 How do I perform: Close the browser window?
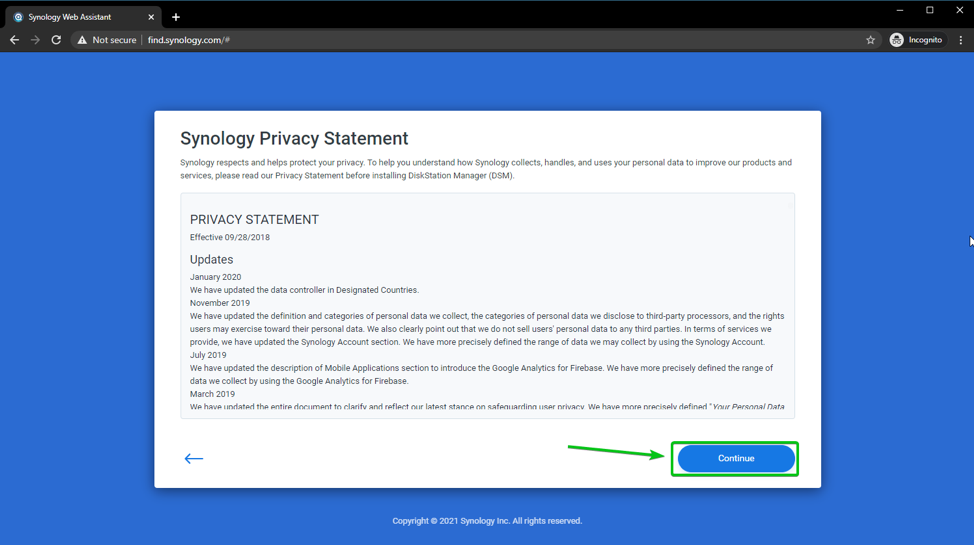point(959,10)
